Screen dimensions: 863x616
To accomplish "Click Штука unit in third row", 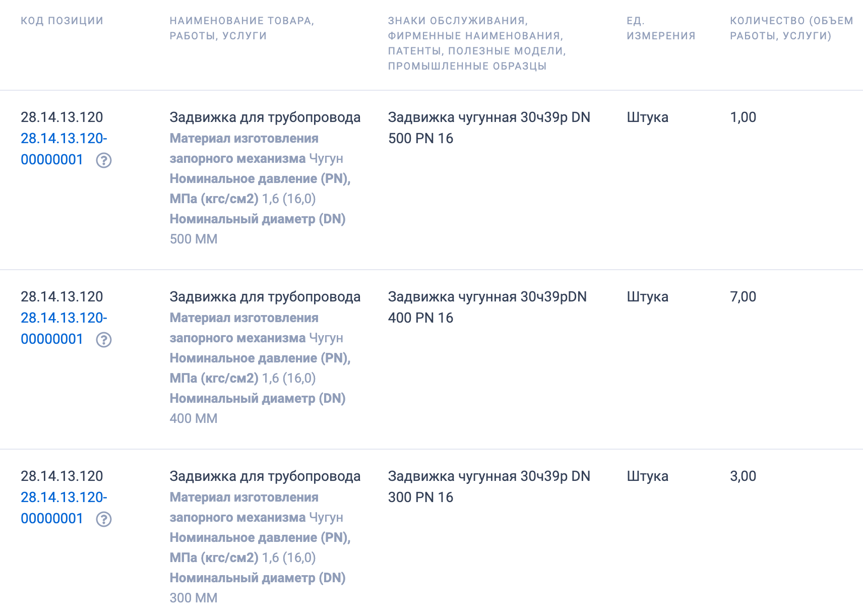I will (647, 476).
